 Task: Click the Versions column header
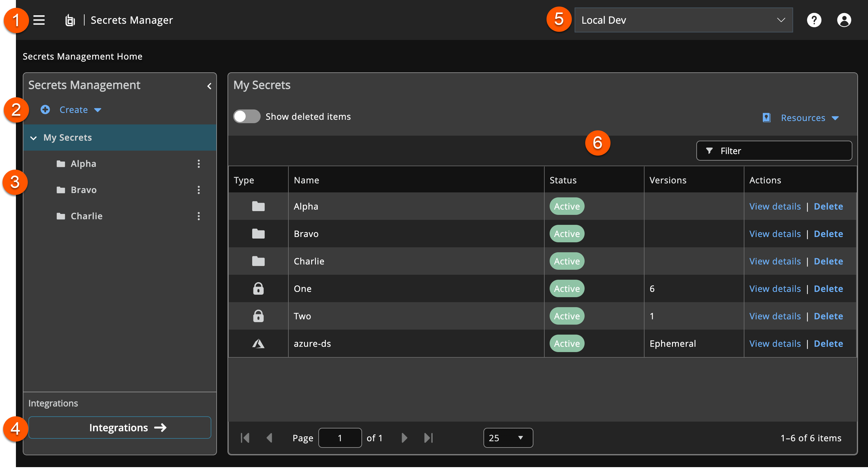694,180
